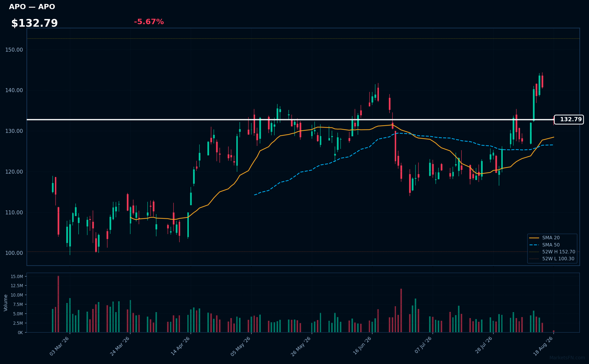Click the 120.00 price axis label
The image size is (589, 364).
(14, 172)
